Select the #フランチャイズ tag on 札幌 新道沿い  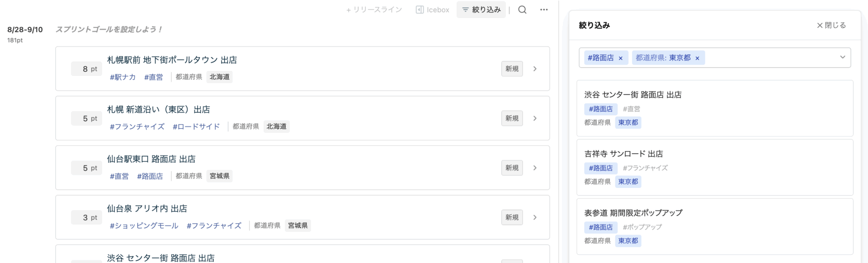137,127
